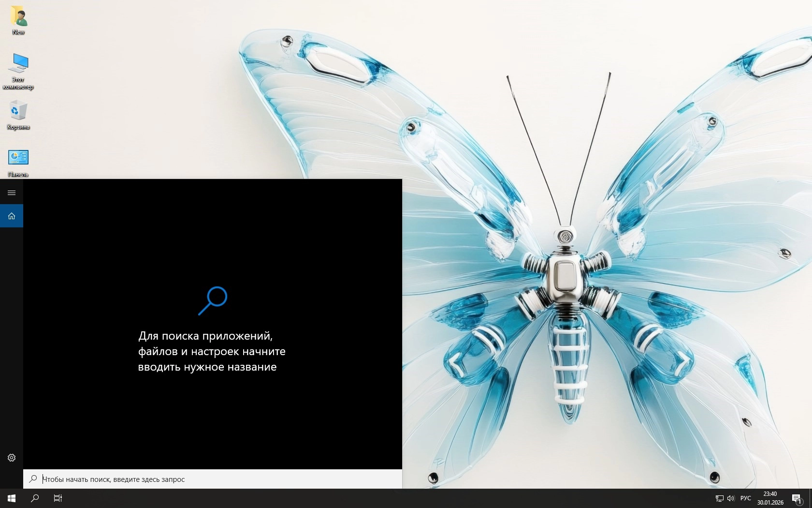Expand the search panel hamburger menu
Viewport: 812px width, 508px height.
tap(12, 193)
